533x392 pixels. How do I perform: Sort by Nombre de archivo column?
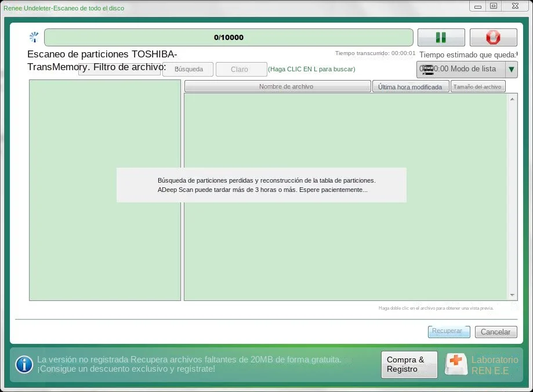[277, 86]
